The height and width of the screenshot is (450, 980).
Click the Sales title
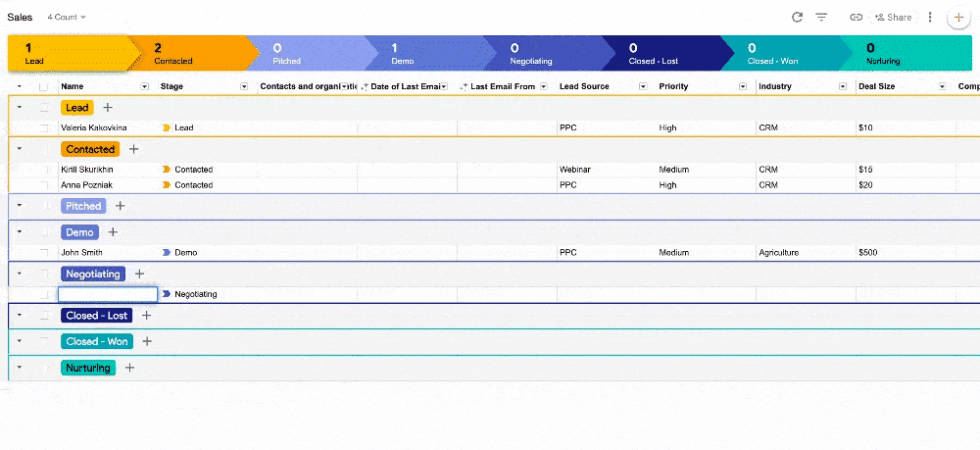click(20, 18)
